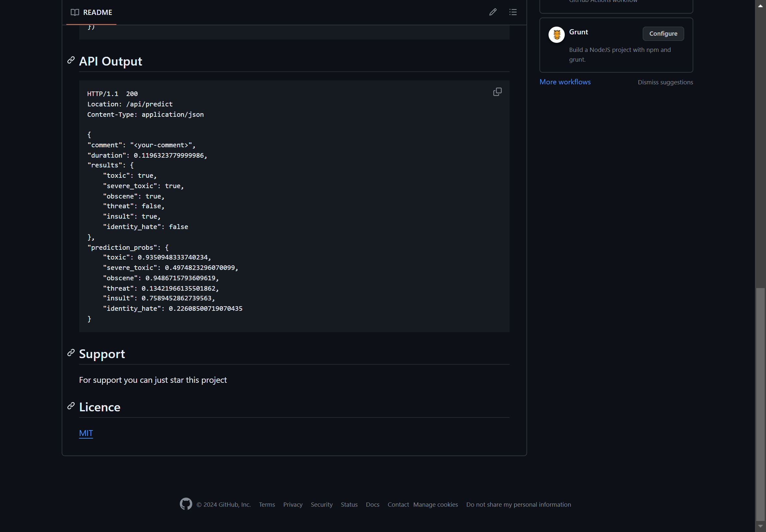
Task: Select the README tab
Action: tap(92, 13)
